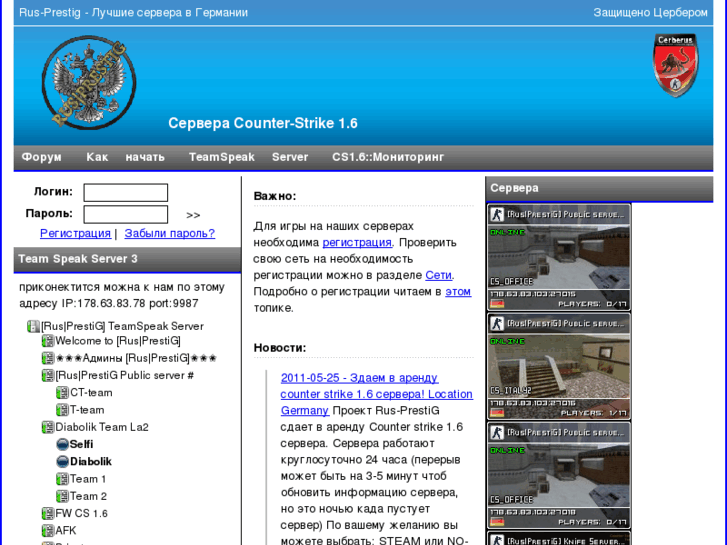Focus the Пароль input field
This screenshot has height=545, width=727.
pos(126,214)
